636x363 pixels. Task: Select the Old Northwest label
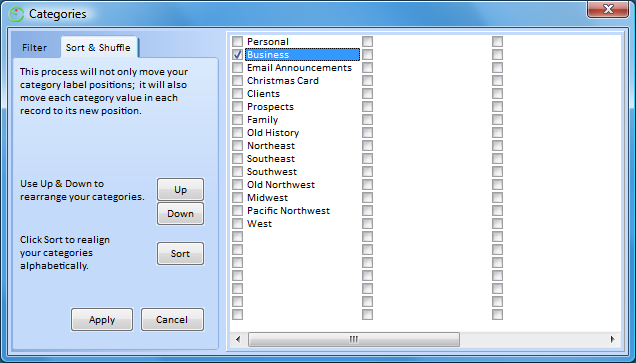281,185
